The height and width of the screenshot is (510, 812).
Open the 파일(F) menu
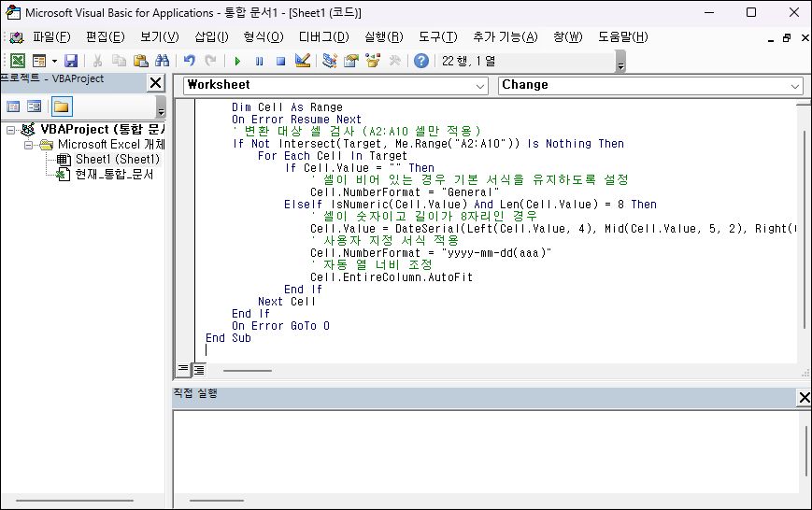click(x=51, y=36)
